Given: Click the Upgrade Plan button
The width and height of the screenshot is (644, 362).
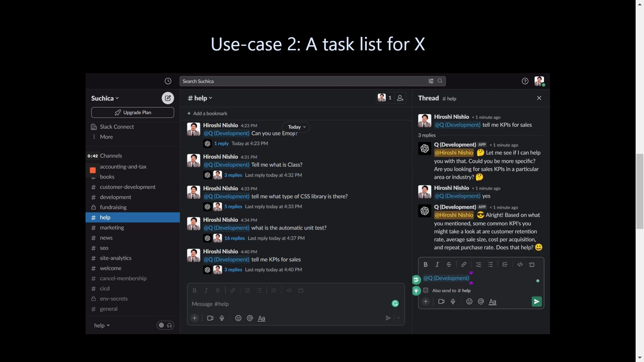Looking at the screenshot, I should (132, 112).
